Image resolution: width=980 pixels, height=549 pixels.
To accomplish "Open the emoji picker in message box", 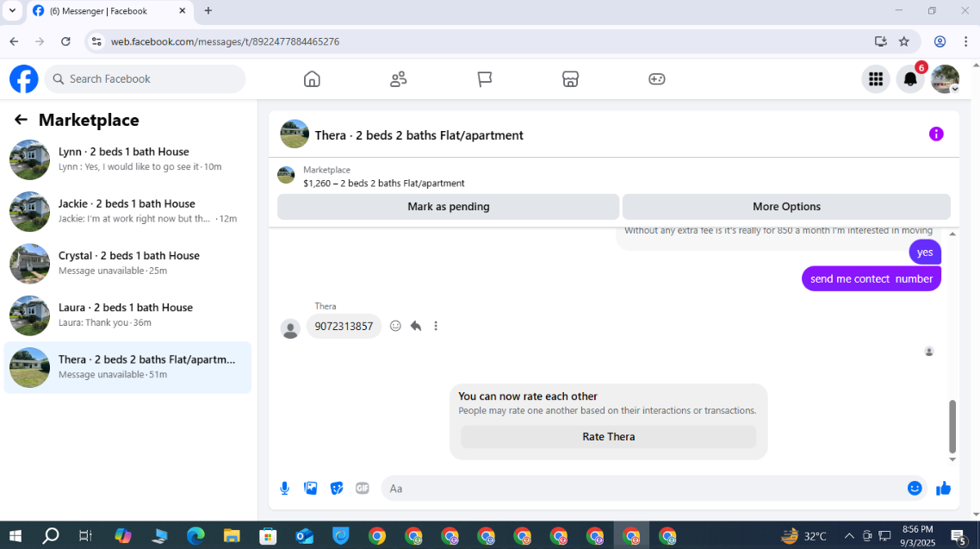I will click(915, 489).
